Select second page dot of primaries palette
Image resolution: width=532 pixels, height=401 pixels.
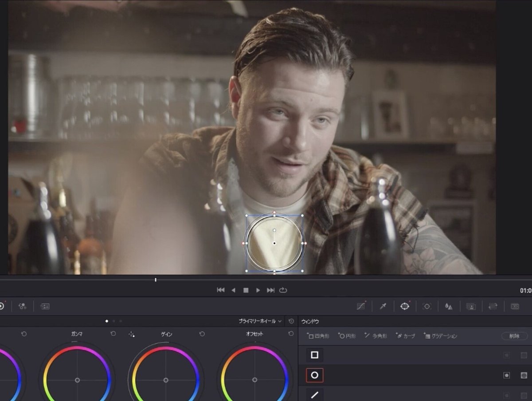[x=113, y=321]
